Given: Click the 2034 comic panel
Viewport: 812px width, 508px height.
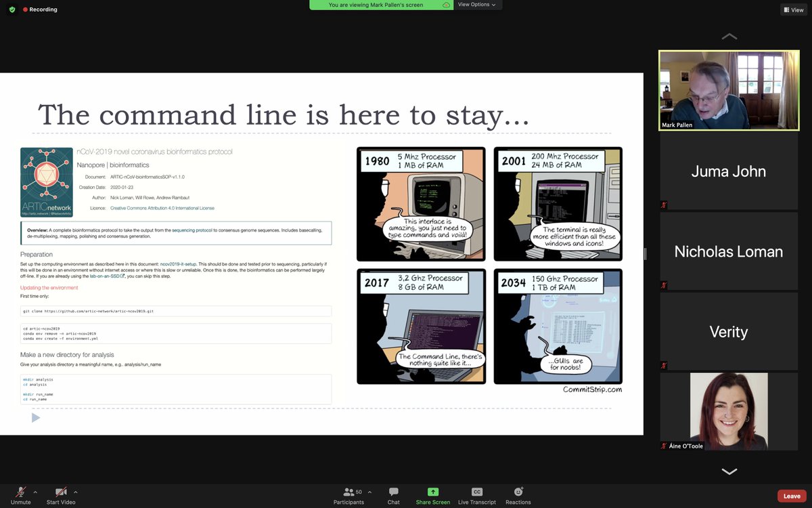Looking at the screenshot, I should click(558, 326).
